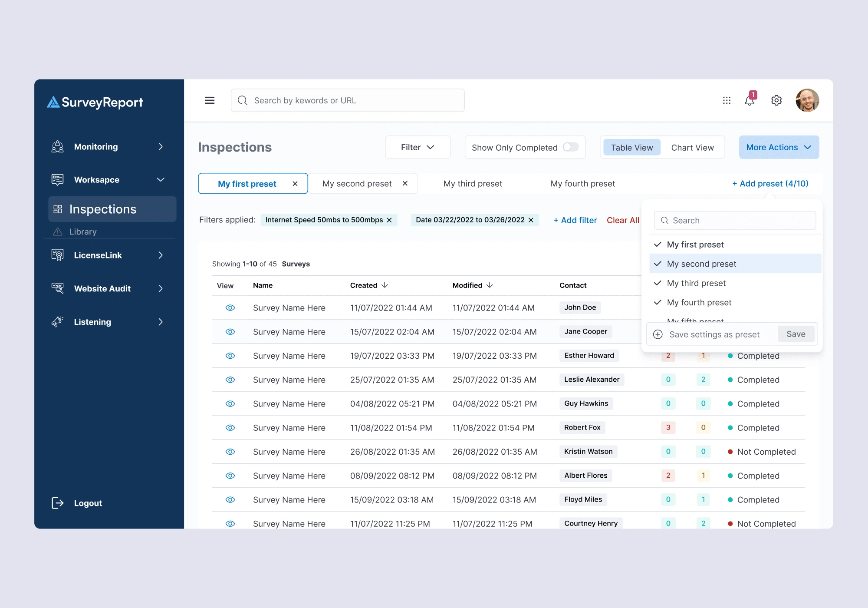The image size is (868, 608).
Task: View the Jane Cooper survey via eye icon
Action: (230, 332)
